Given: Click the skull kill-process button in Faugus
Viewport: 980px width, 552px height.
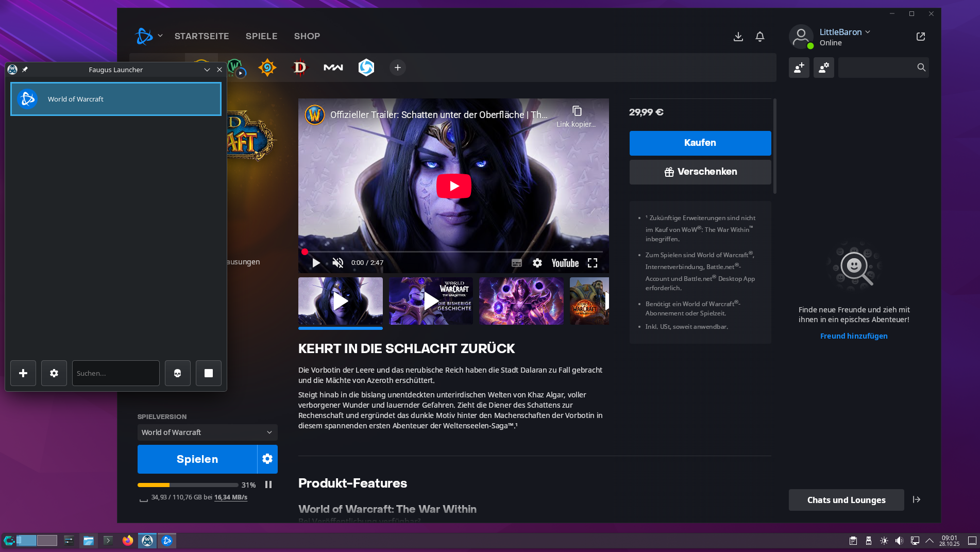Looking at the screenshot, I should point(177,373).
